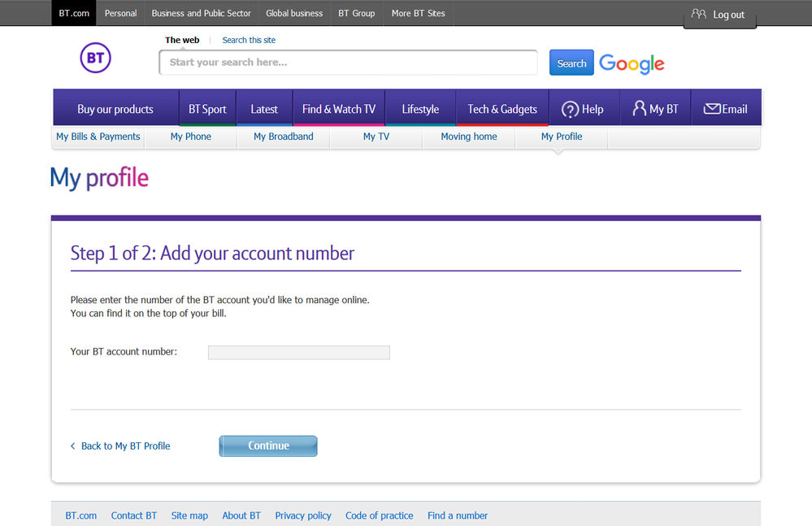The height and width of the screenshot is (526, 812).
Task: Open Privacy policy footer link
Action: pos(303,515)
